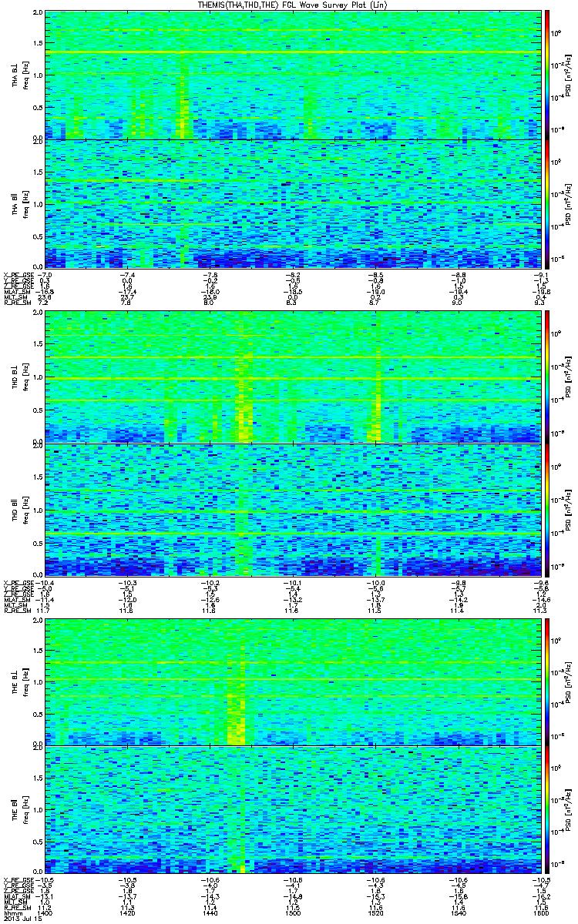Click the 'THE B⊥ freq [Hz]' axis label
The width and height of the screenshot is (578, 924).
point(18,682)
